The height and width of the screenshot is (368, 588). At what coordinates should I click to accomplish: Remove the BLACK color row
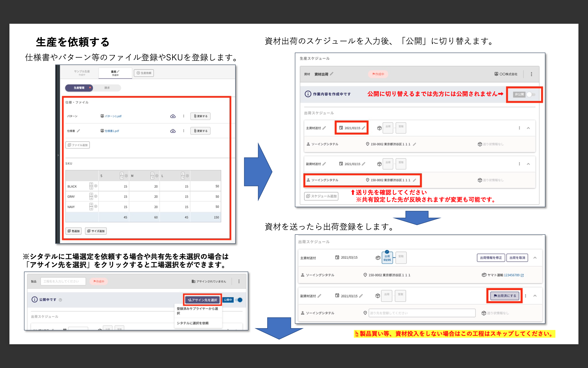point(96,186)
